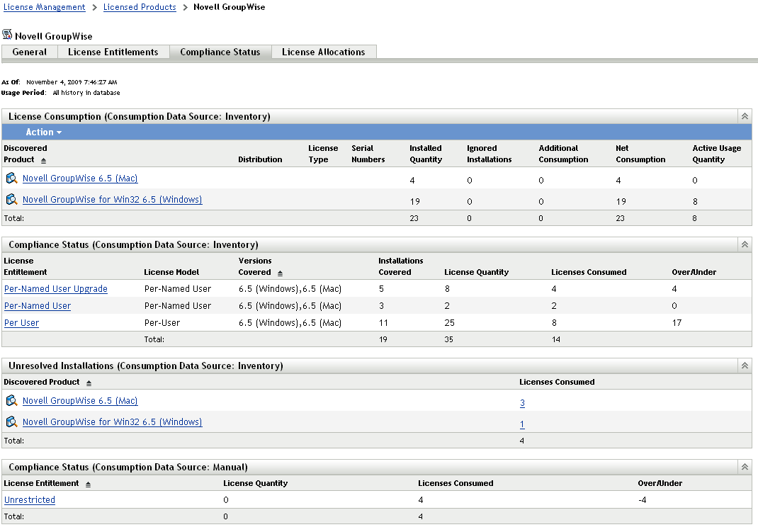Sort by Discovered Product in License Consumption
Screen dimensions: 758x532
click(x=43, y=160)
